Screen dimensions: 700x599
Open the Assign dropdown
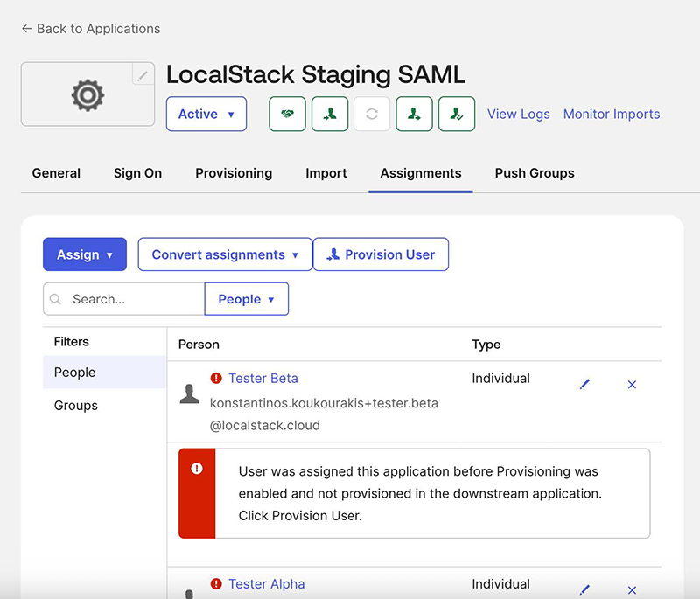84,254
